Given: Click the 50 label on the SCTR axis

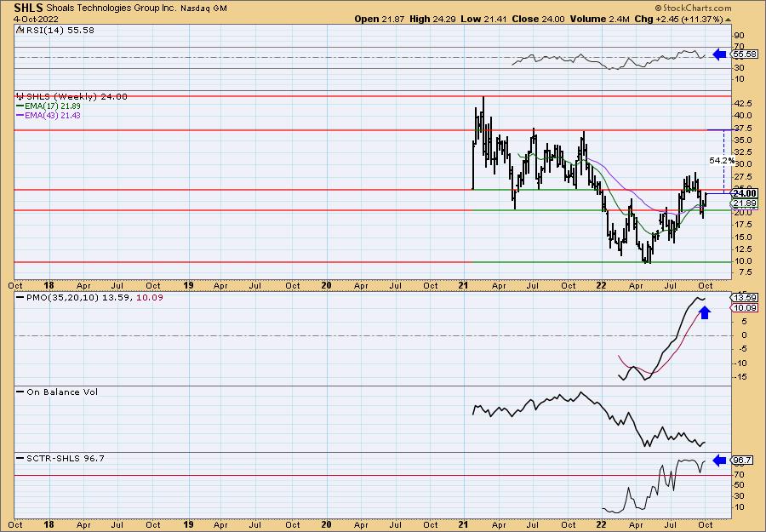Looking at the screenshot, I should coord(739,485).
